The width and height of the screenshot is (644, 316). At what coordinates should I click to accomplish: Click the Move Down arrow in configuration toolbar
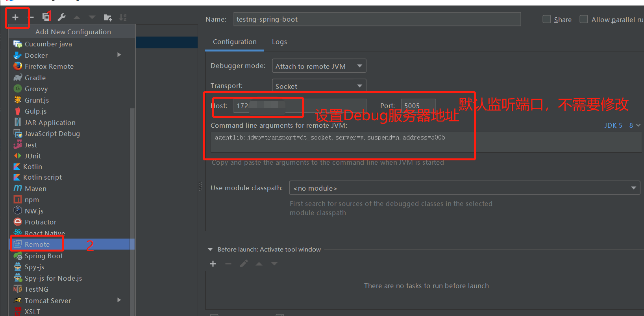[x=92, y=17]
